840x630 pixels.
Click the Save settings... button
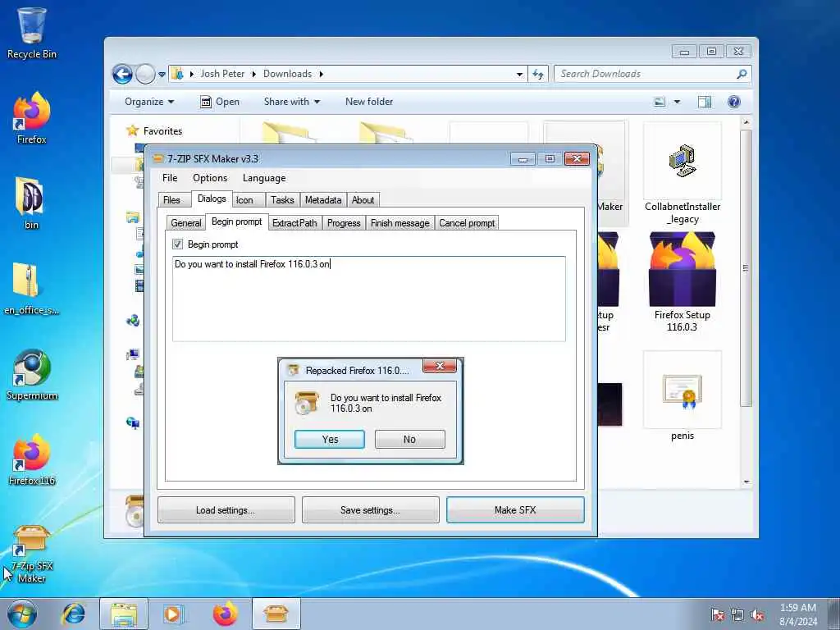tap(370, 510)
